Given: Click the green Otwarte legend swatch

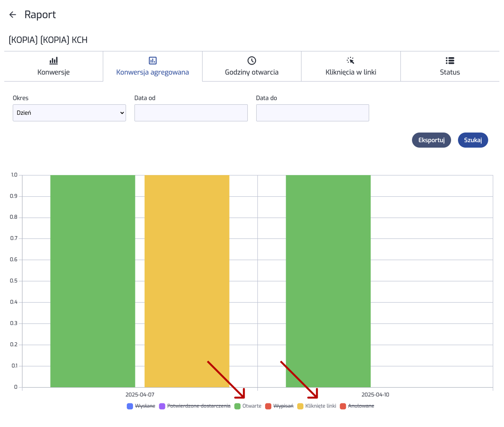Looking at the screenshot, I should coord(237,406).
